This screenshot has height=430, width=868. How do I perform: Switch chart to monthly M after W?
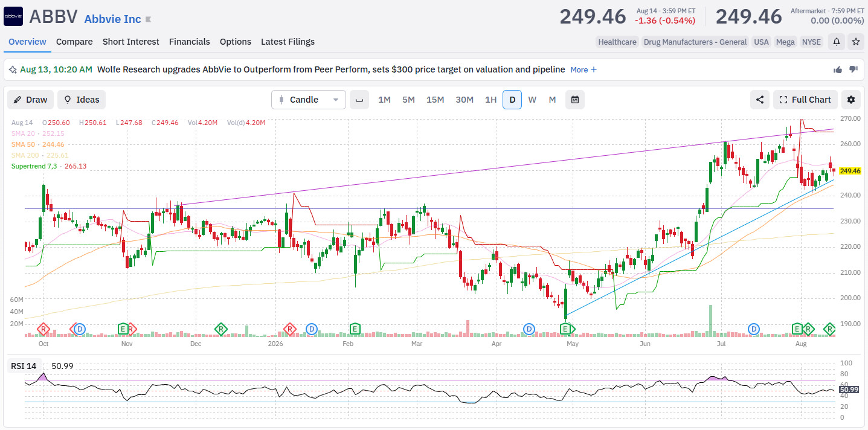[552, 100]
